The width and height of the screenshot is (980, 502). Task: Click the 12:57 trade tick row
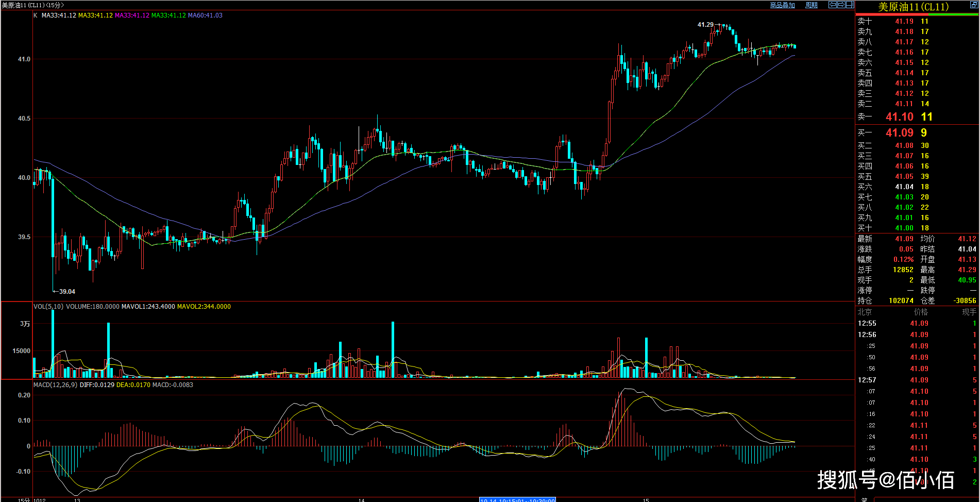917,380
